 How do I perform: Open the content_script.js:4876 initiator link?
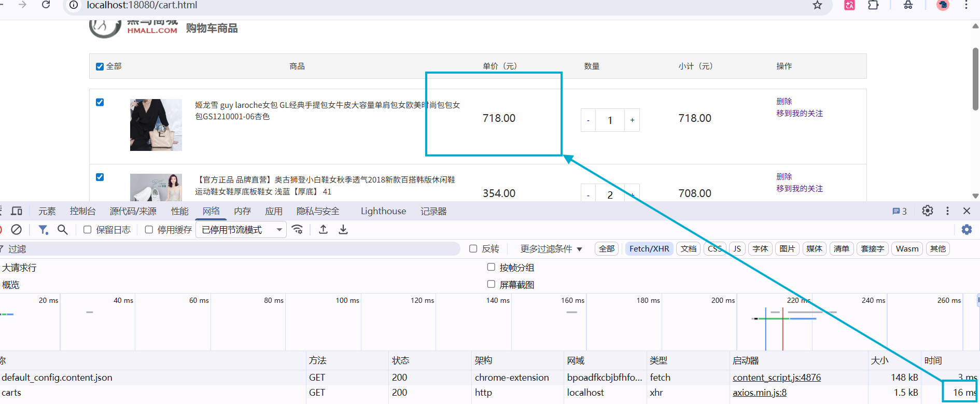[777, 378]
